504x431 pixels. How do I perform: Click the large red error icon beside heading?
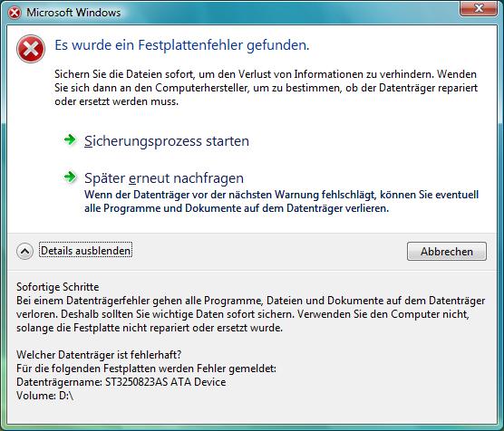(31, 49)
